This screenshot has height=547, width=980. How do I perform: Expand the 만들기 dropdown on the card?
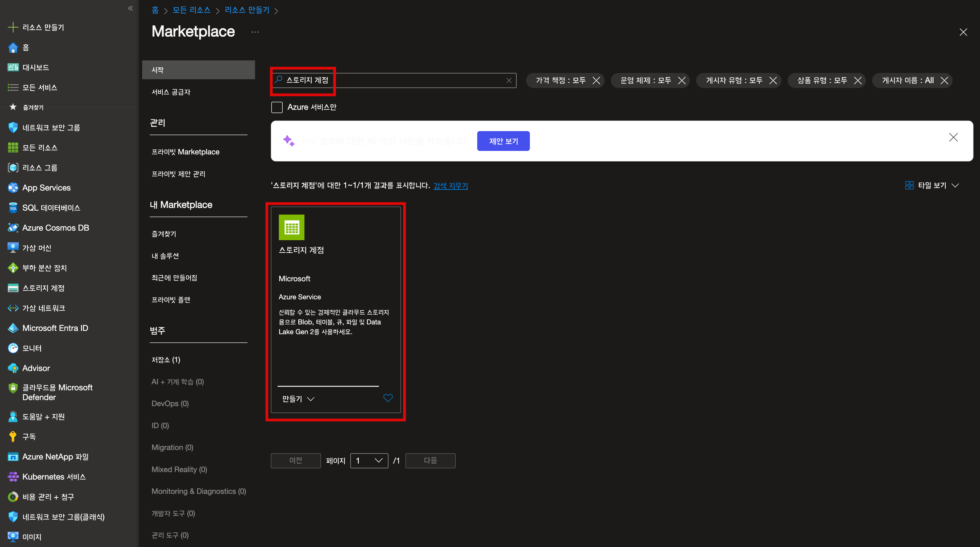tap(298, 399)
